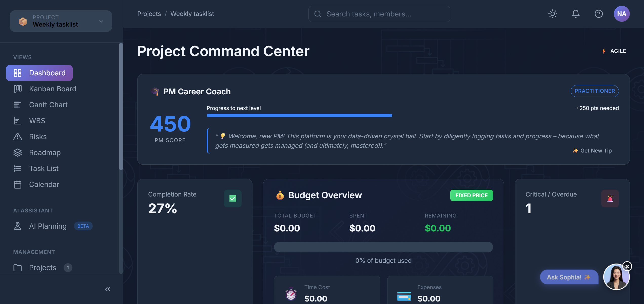Open the Sophia assistant avatar
Image resolution: width=644 pixels, height=304 pixels.
(616, 277)
